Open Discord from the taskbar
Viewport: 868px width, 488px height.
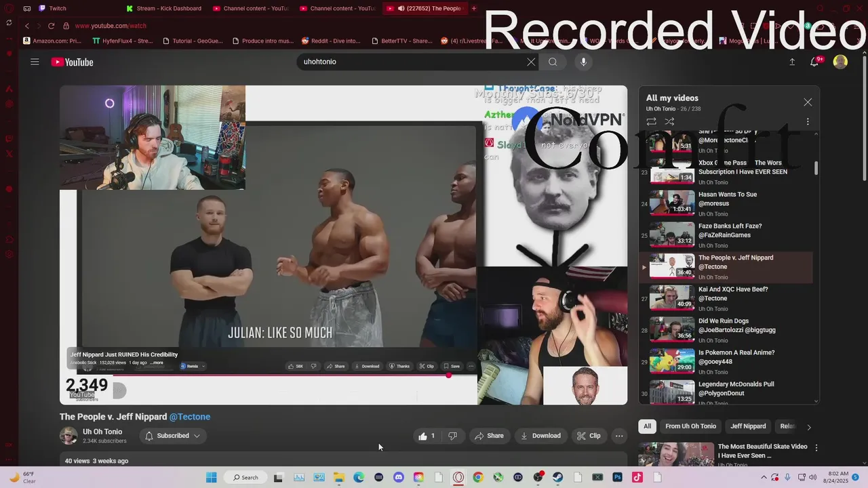click(x=399, y=477)
